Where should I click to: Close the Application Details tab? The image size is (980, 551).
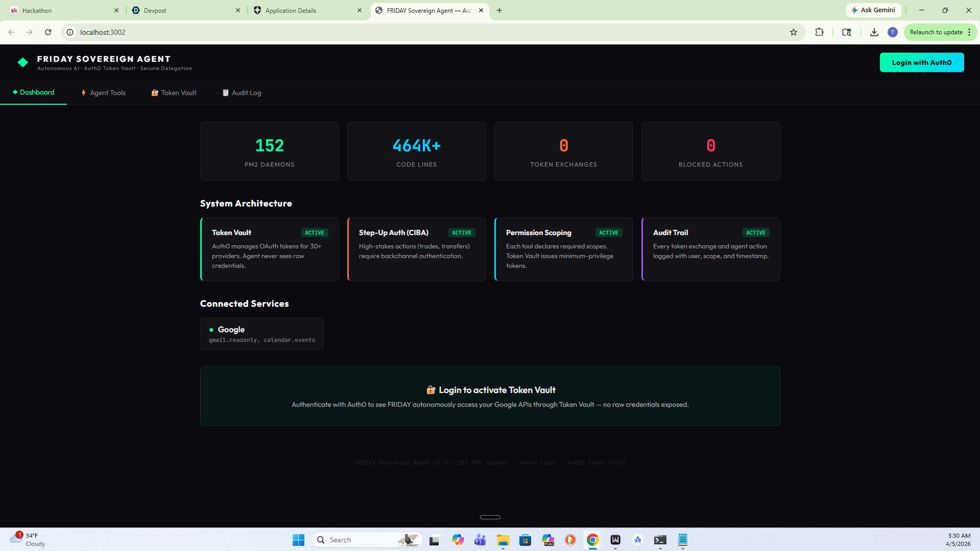point(360,10)
